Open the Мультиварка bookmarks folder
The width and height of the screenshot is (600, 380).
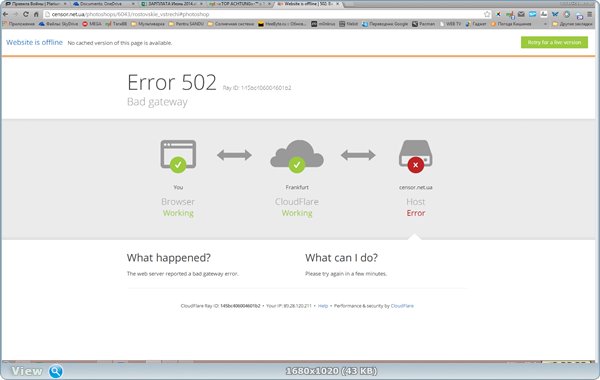tap(148, 24)
